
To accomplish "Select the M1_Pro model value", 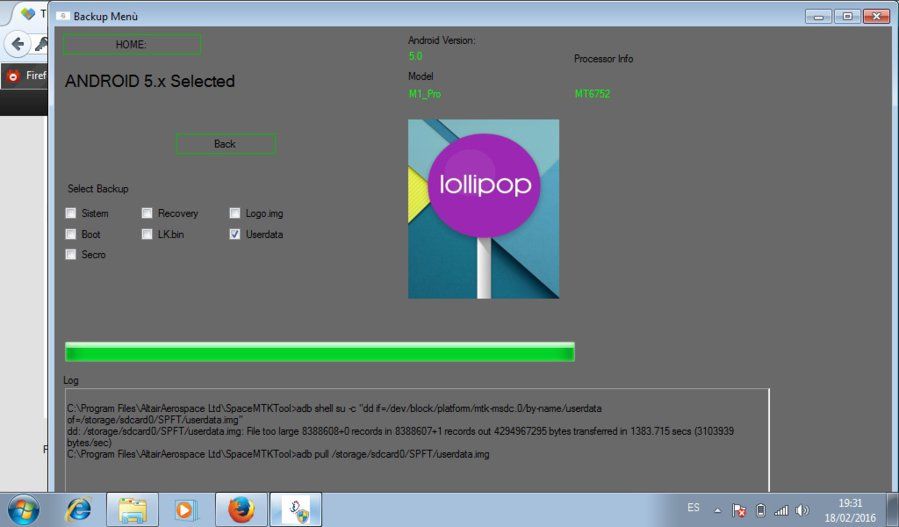I will click(x=425, y=93).
